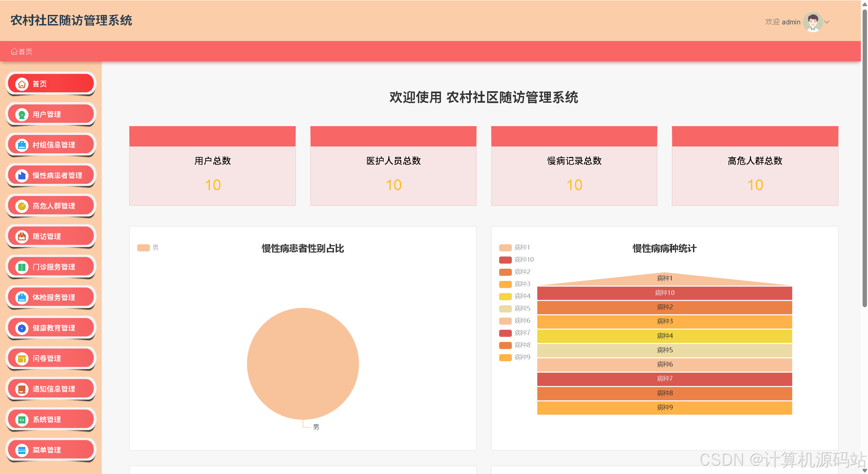The height and width of the screenshot is (474, 868).
Task: Toggle the 病种6 legend entry
Action: [x=515, y=321]
